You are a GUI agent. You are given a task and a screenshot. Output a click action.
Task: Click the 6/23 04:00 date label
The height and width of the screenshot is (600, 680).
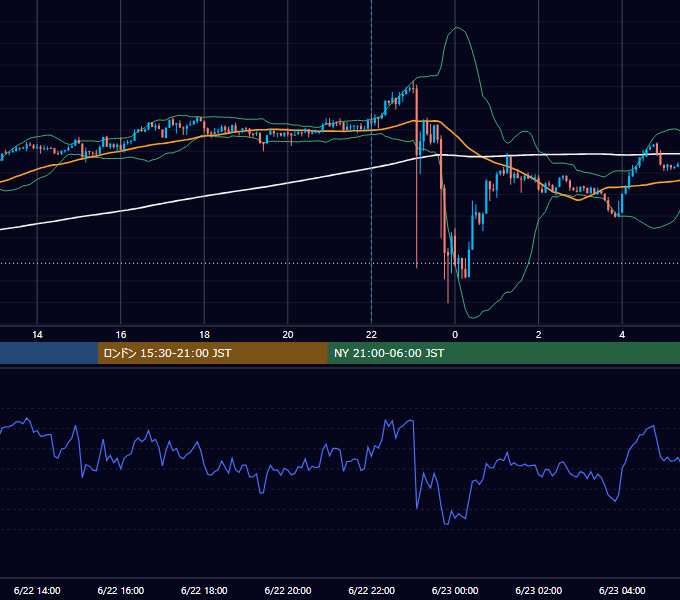[x=622, y=590]
